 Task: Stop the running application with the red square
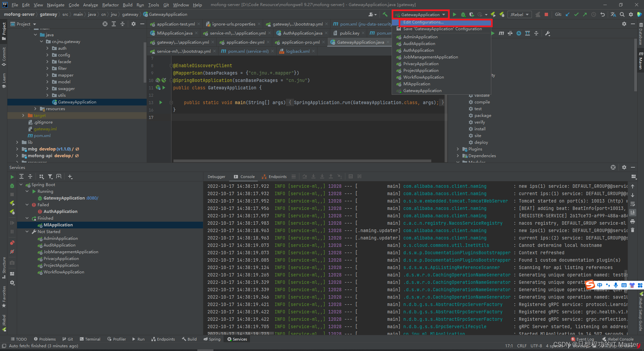[546, 14]
